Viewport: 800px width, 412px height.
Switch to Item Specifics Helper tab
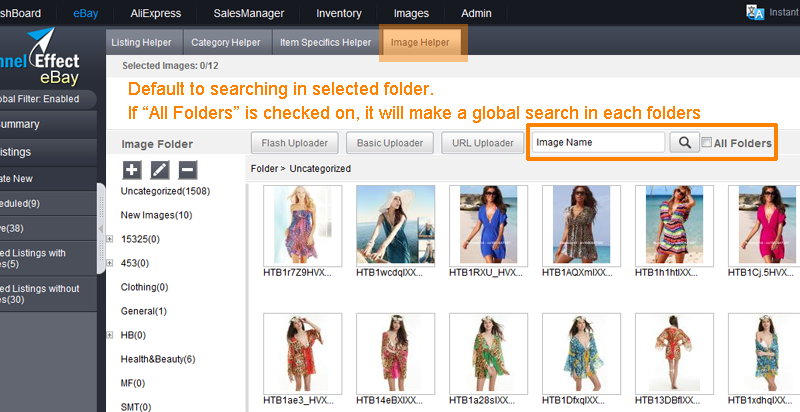(326, 42)
